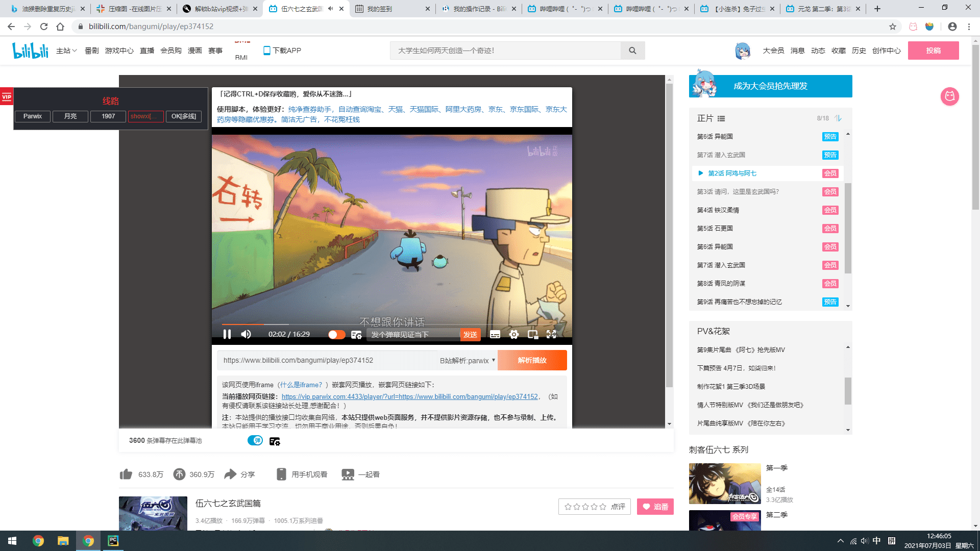Click the 解析播放 button
The image size is (980, 551).
pos(532,360)
